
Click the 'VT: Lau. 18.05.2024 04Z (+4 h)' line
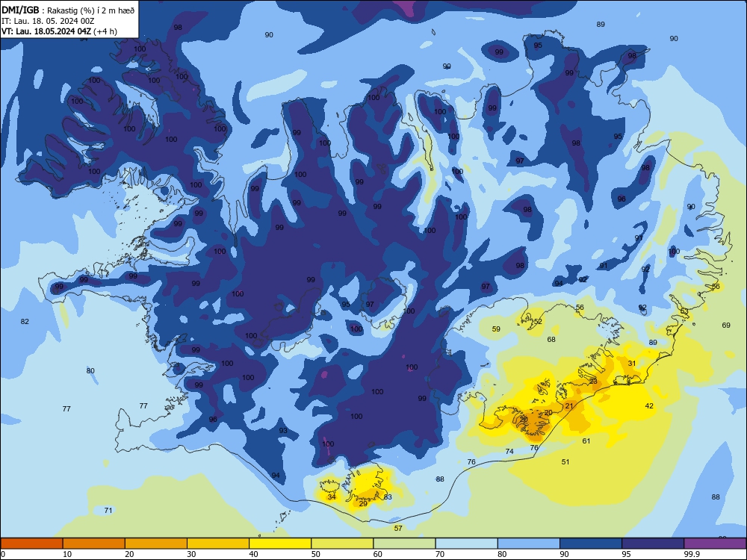coord(59,31)
